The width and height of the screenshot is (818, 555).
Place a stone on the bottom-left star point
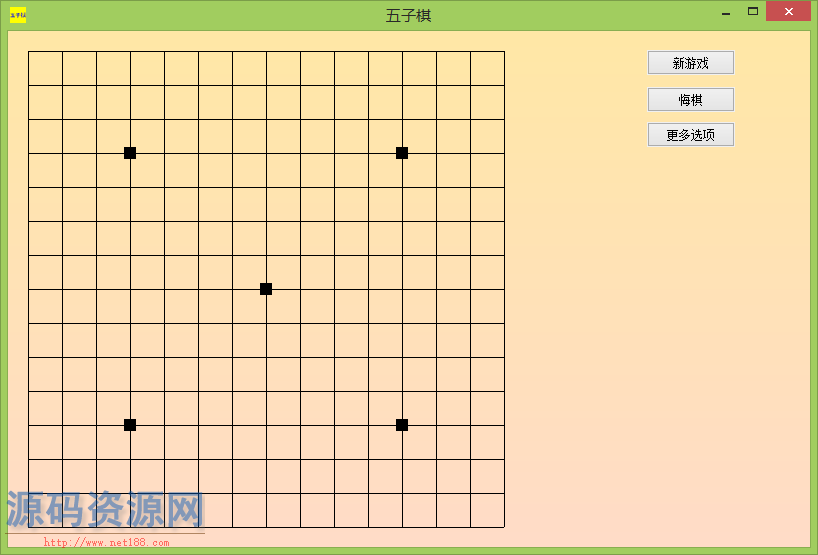click(x=130, y=425)
